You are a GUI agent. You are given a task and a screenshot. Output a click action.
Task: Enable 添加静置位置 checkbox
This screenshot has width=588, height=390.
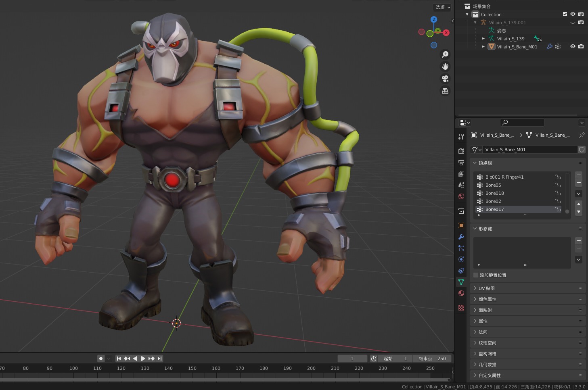pyautogui.click(x=476, y=275)
